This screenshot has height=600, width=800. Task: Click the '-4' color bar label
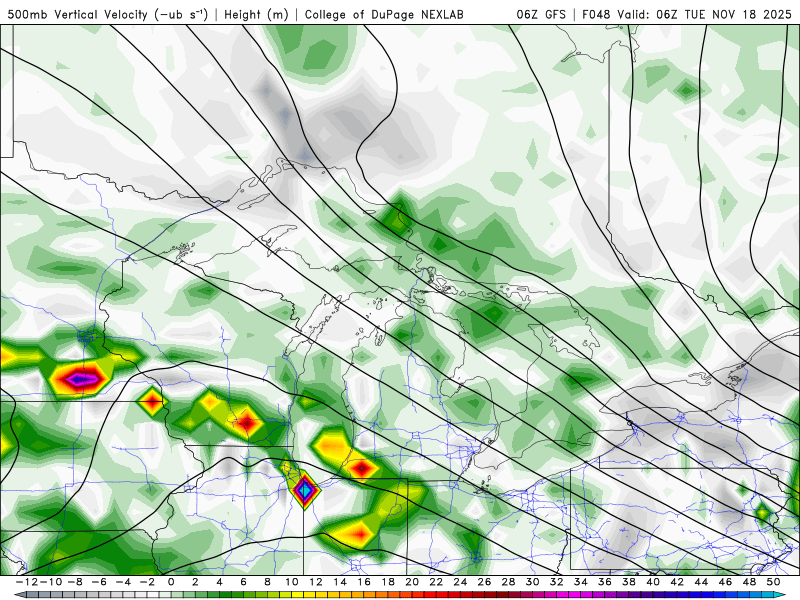pyautogui.click(x=124, y=582)
